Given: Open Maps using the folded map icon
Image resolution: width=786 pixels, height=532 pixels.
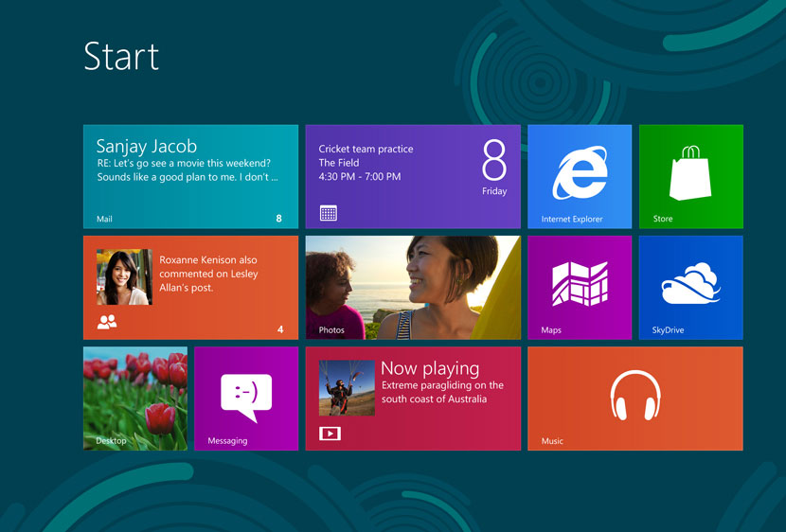Looking at the screenshot, I should click(580, 284).
